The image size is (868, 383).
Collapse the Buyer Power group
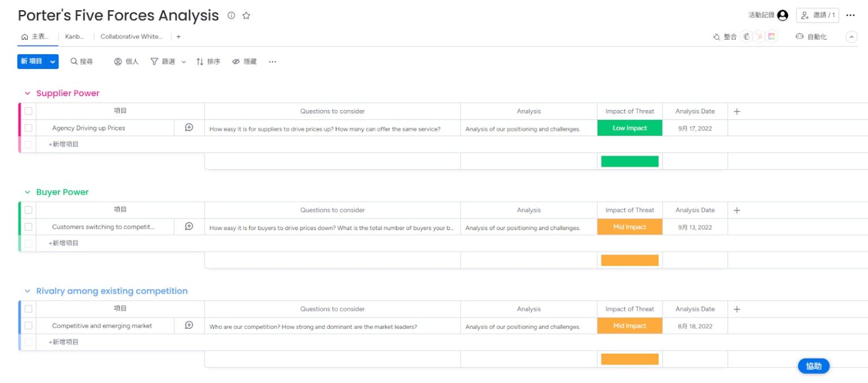point(27,192)
